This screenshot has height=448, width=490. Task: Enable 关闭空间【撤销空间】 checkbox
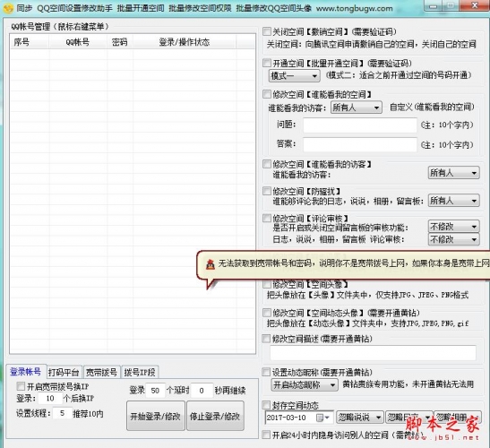click(267, 31)
